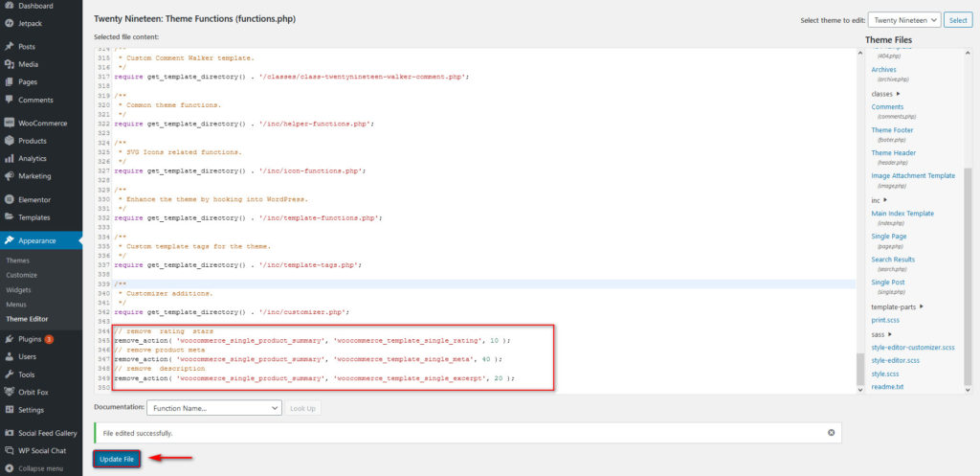Screen dimensions: 980x476
Task: Click the Pages icon in sidebar
Action: click(x=9, y=82)
